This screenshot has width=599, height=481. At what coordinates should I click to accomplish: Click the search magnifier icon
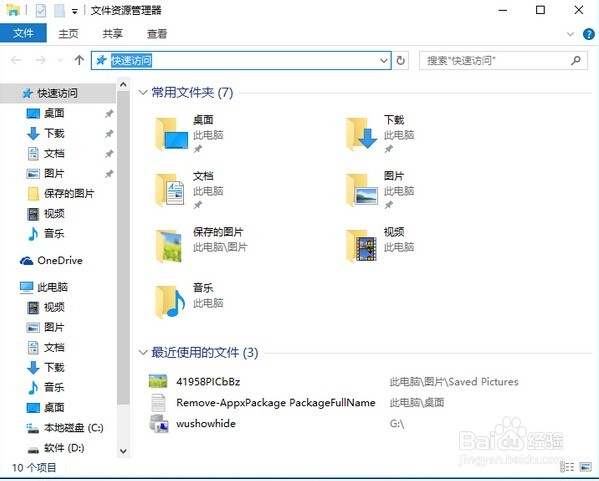(x=576, y=60)
